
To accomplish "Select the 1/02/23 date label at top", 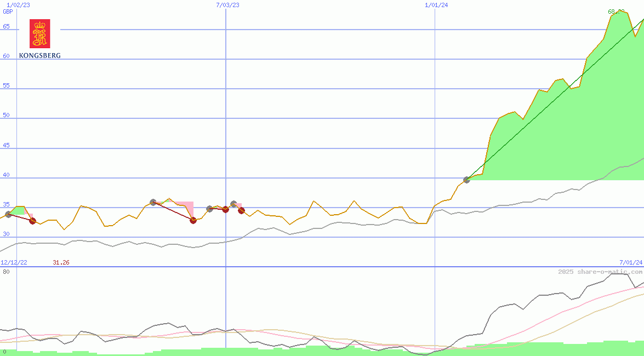I will coord(18,5).
